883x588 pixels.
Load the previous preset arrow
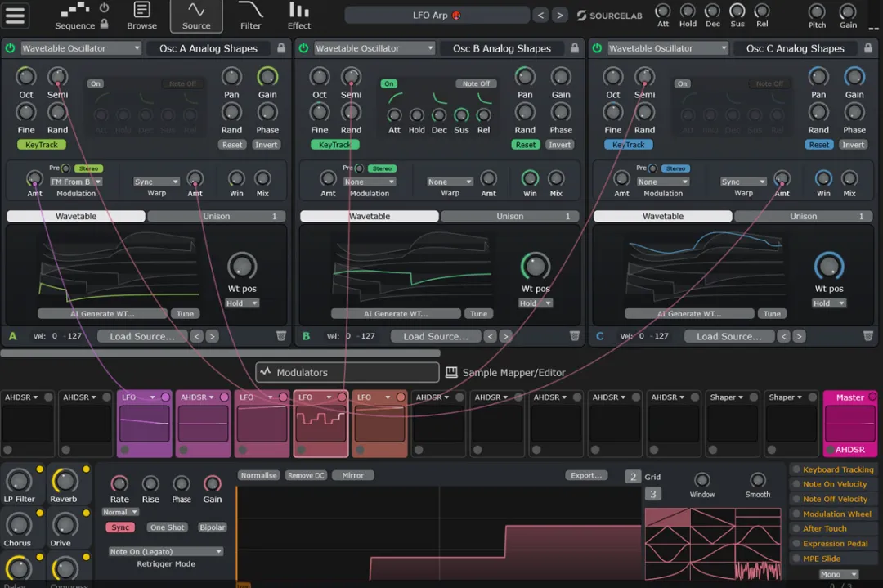[x=540, y=16]
